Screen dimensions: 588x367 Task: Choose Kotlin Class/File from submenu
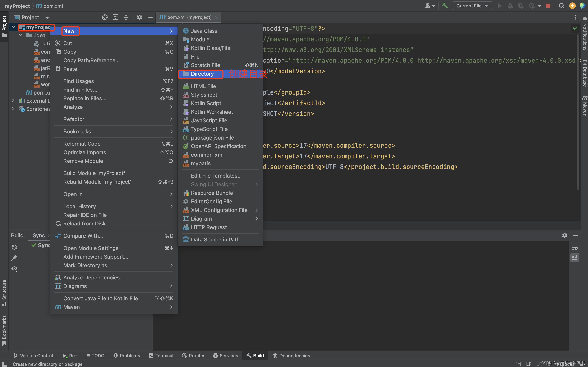click(x=220, y=48)
